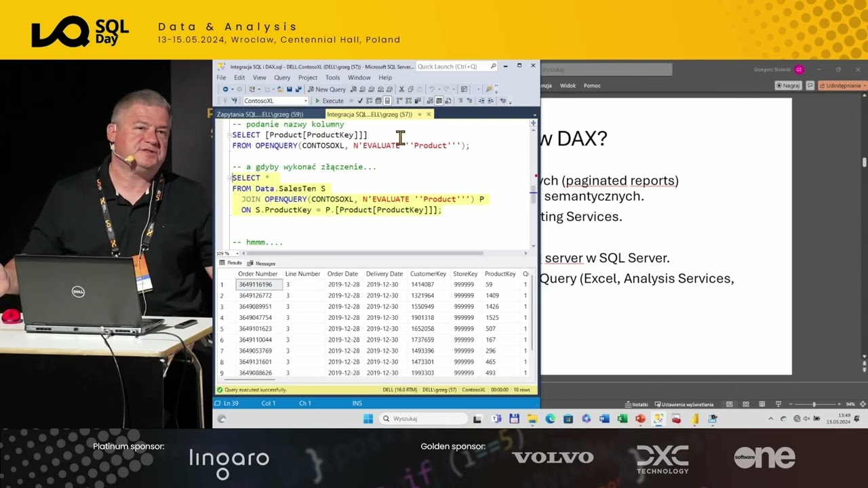The image size is (868, 488).
Task: Open the Widok tab in PowerPoint
Action: click(568, 85)
